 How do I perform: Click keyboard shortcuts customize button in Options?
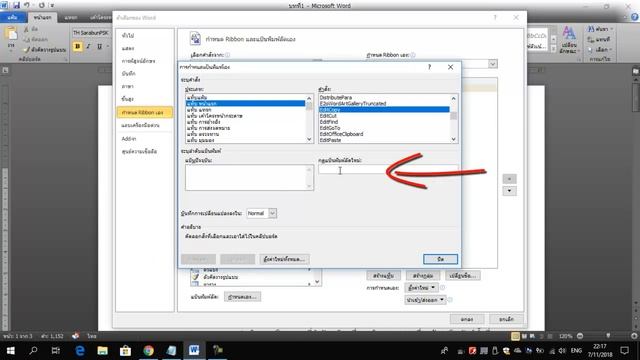coord(242,297)
